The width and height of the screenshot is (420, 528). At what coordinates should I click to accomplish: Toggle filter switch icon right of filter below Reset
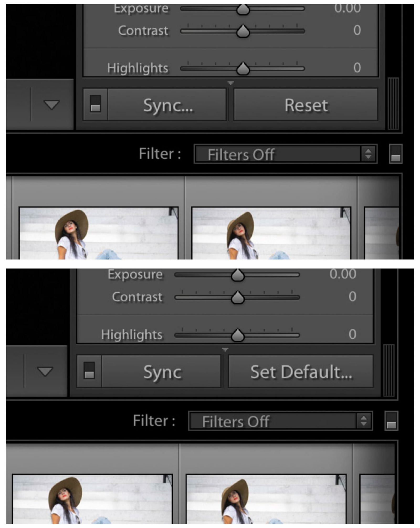(x=396, y=154)
